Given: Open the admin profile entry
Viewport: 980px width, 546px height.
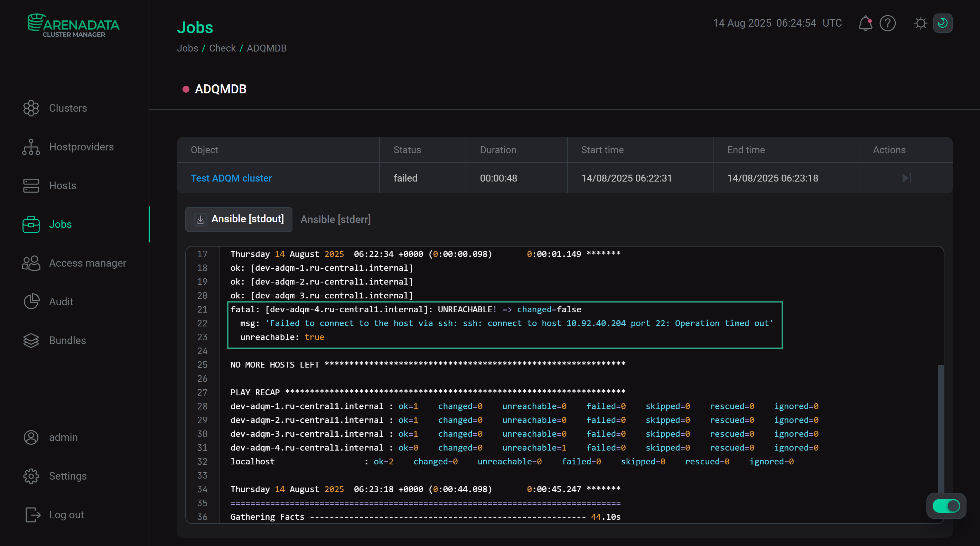Looking at the screenshot, I should [64, 437].
